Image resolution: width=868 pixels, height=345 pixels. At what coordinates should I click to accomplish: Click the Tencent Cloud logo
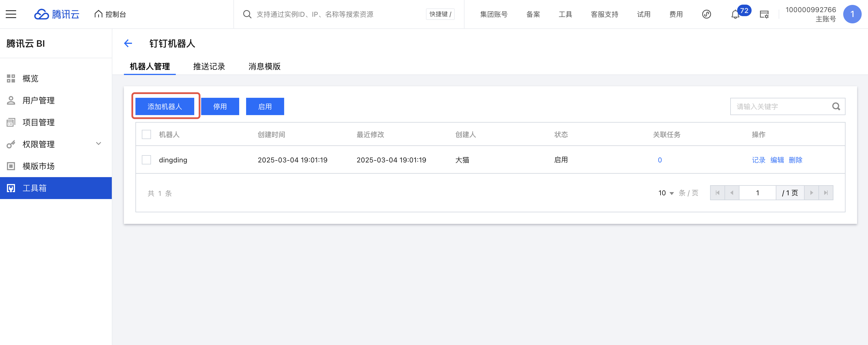point(56,14)
